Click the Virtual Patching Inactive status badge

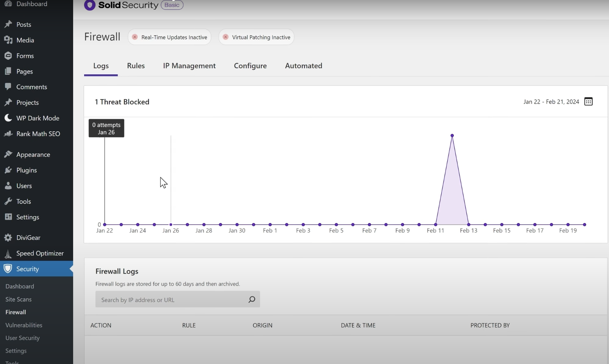[x=256, y=37]
